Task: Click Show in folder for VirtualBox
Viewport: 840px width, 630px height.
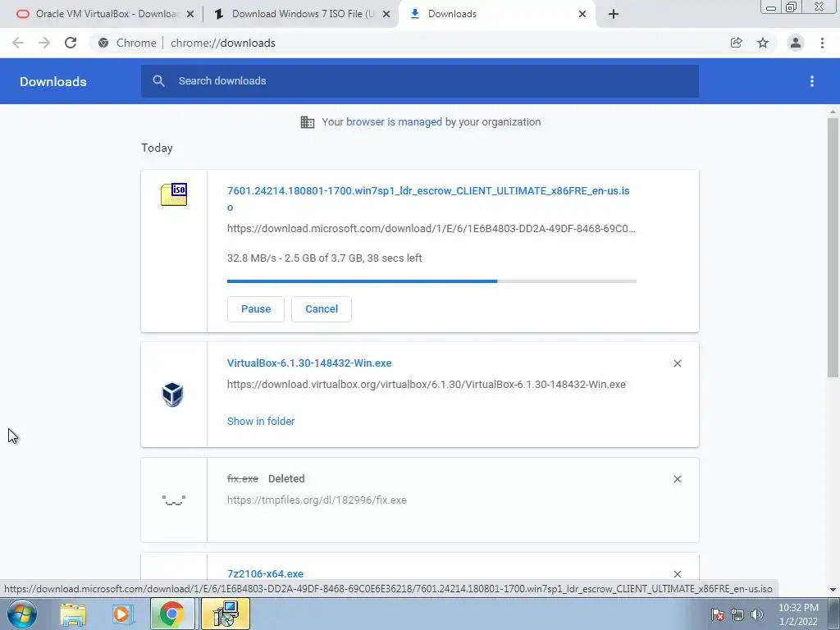Action: click(261, 421)
